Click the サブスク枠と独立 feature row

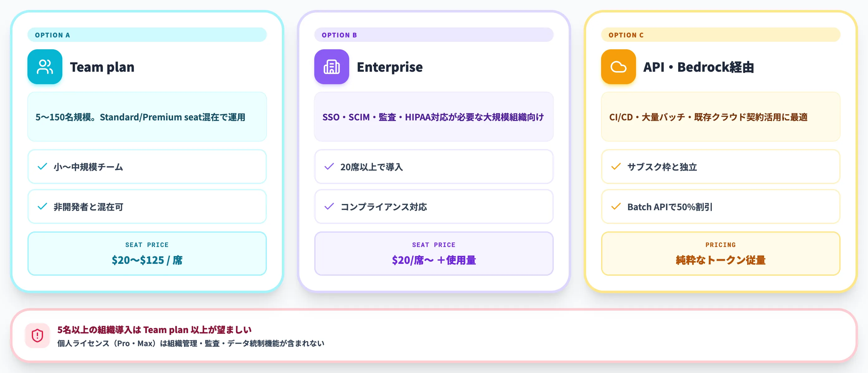click(x=721, y=167)
